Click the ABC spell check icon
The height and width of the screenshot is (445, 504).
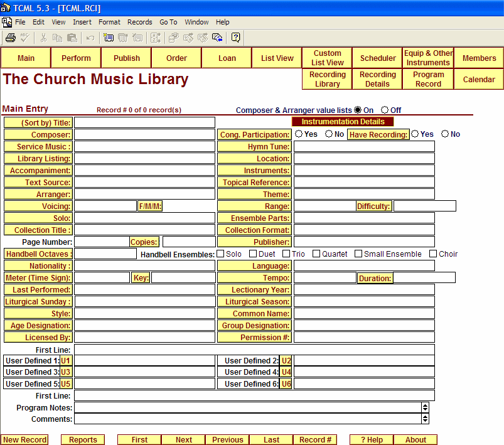pyautogui.click(x=24, y=38)
